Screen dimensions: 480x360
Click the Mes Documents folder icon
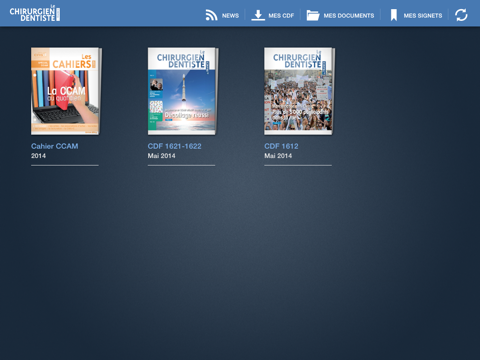click(x=313, y=15)
